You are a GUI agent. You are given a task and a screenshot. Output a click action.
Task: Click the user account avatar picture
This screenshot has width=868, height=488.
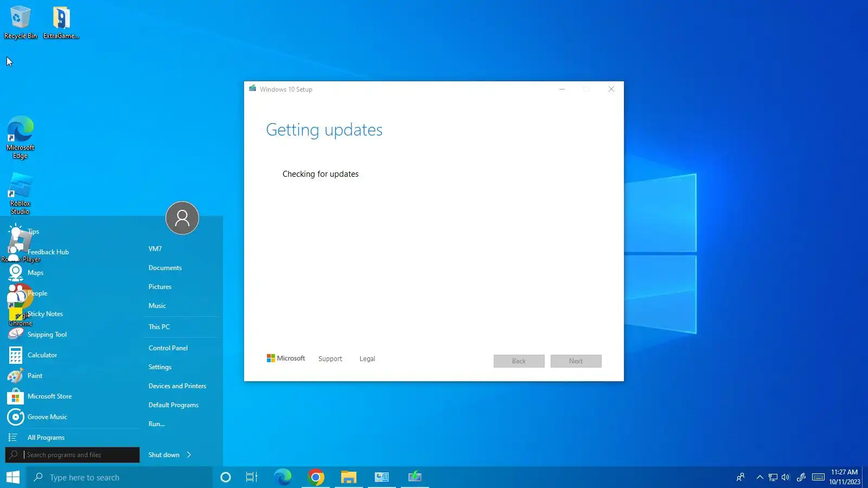[x=182, y=218]
